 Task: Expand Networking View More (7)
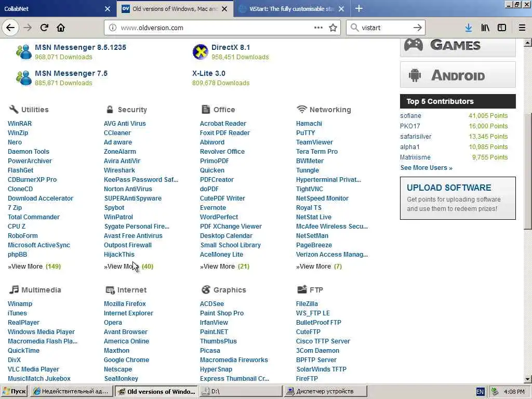[x=319, y=267]
